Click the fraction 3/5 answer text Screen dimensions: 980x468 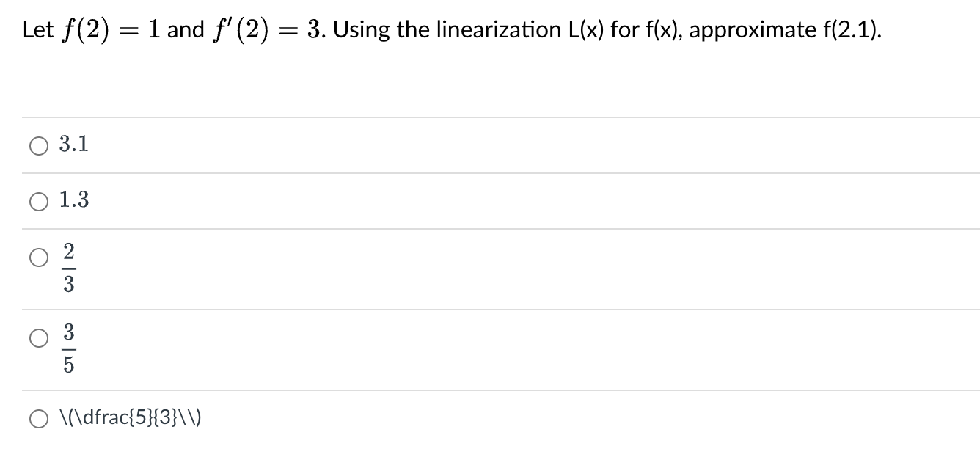tap(67, 349)
